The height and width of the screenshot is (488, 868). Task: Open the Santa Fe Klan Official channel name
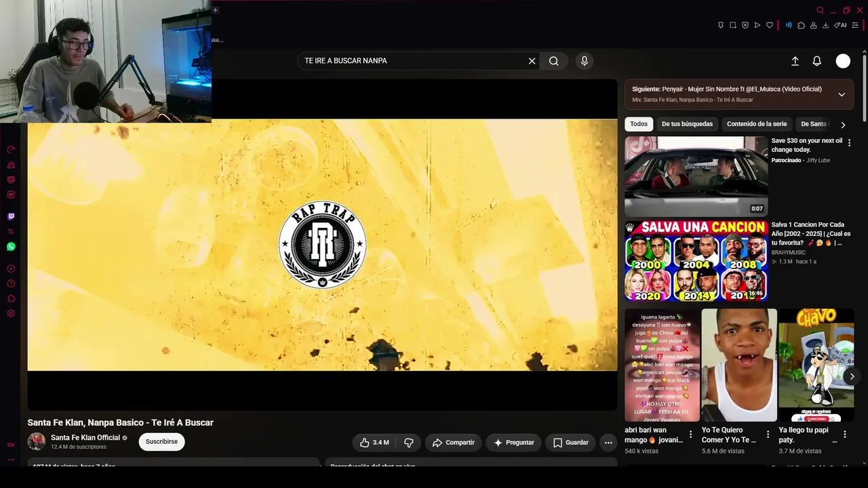point(85,438)
